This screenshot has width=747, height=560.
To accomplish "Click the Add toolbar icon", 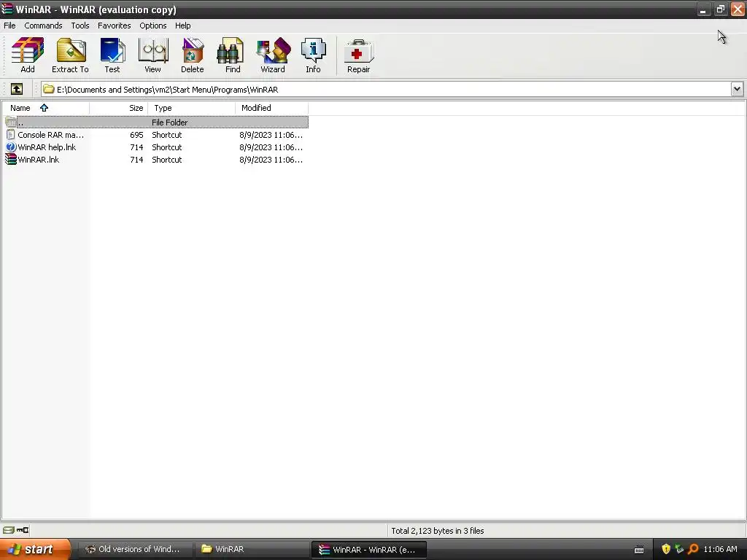I will click(28, 50).
